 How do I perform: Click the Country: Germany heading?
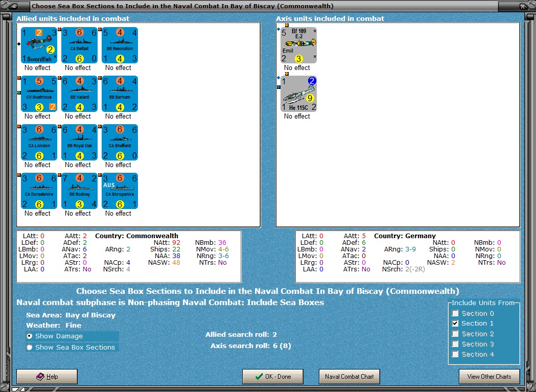405,236
